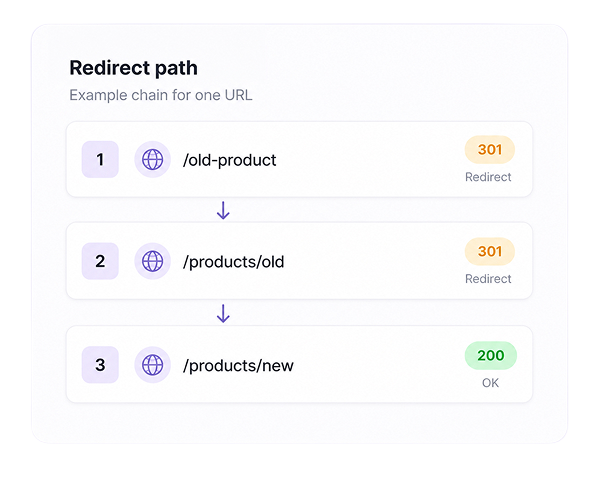Viewport: 598px width, 479px height.
Task: Click the Redirect label under first 301
Action: pyautogui.click(x=488, y=177)
